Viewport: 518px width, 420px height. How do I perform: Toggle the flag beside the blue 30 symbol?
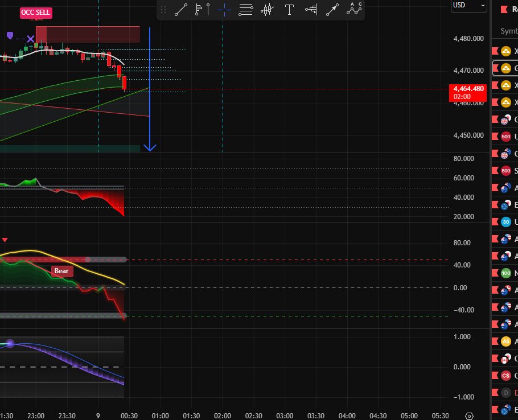(495, 222)
